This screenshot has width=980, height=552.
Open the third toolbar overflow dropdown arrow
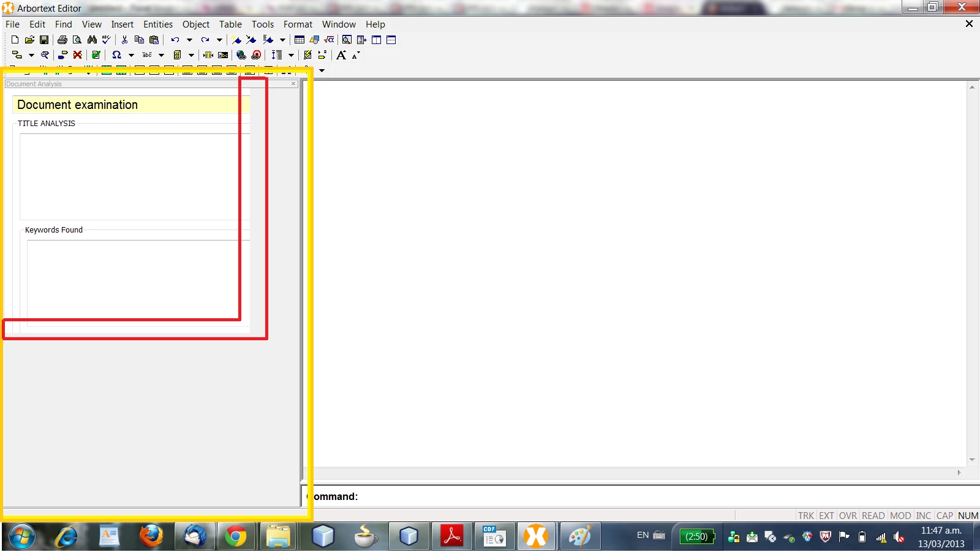click(x=322, y=70)
